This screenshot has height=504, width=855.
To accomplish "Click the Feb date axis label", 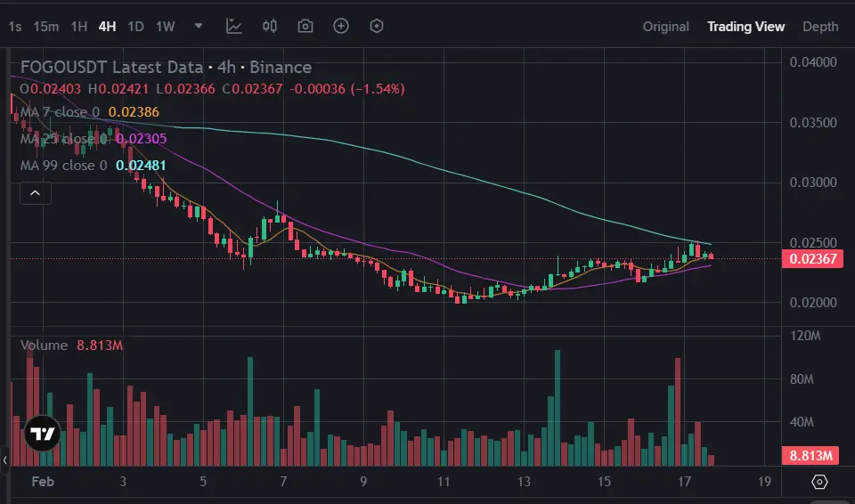I will point(43,482).
